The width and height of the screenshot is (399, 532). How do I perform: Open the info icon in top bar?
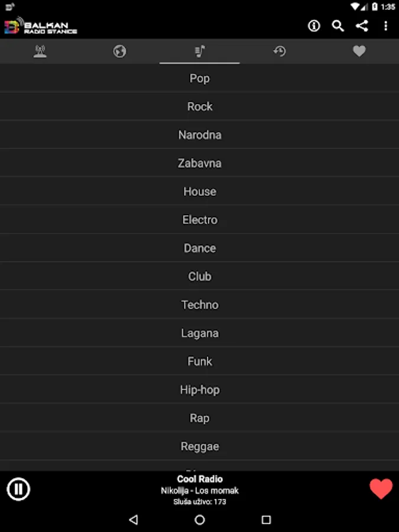click(x=314, y=25)
